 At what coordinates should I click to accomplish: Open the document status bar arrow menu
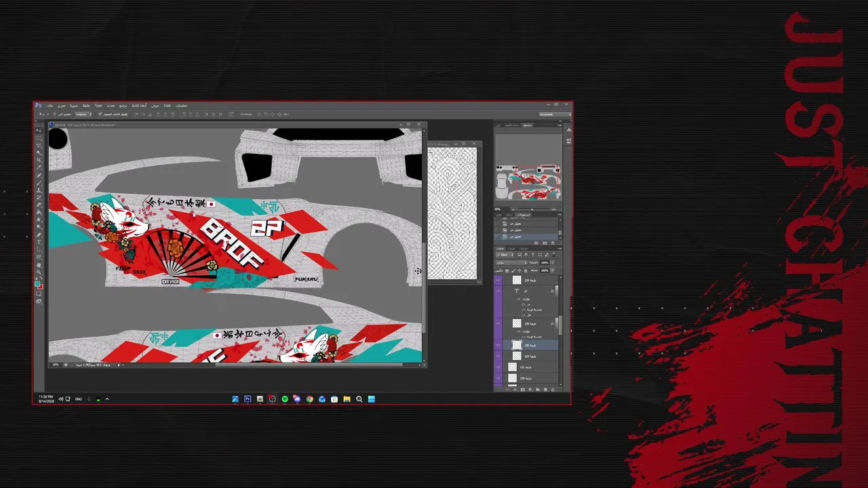pyautogui.click(x=119, y=365)
